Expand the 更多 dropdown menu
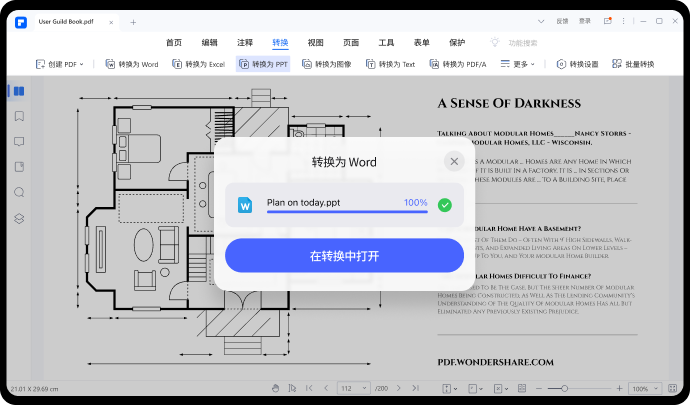The height and width of the screenshot is (405, 690). (518, 64)
